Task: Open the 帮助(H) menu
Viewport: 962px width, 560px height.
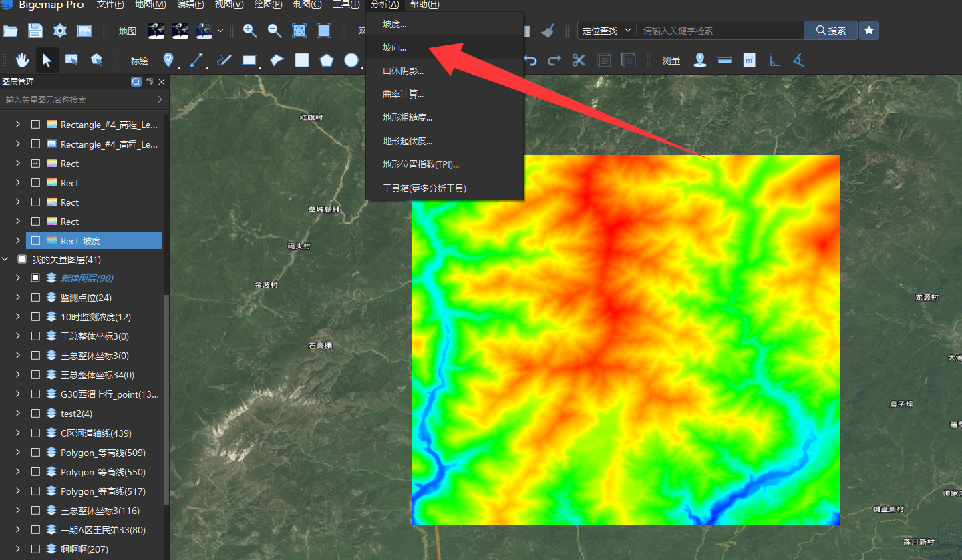Action: coord(424,5)
